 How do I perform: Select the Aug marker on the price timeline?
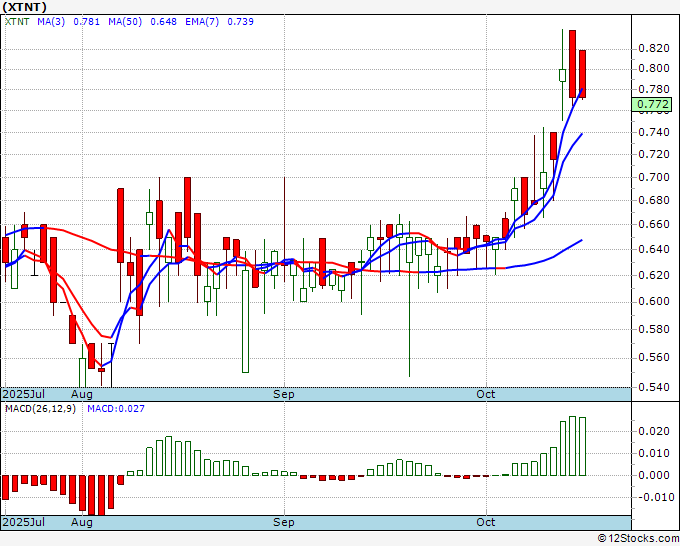[82, 394]
